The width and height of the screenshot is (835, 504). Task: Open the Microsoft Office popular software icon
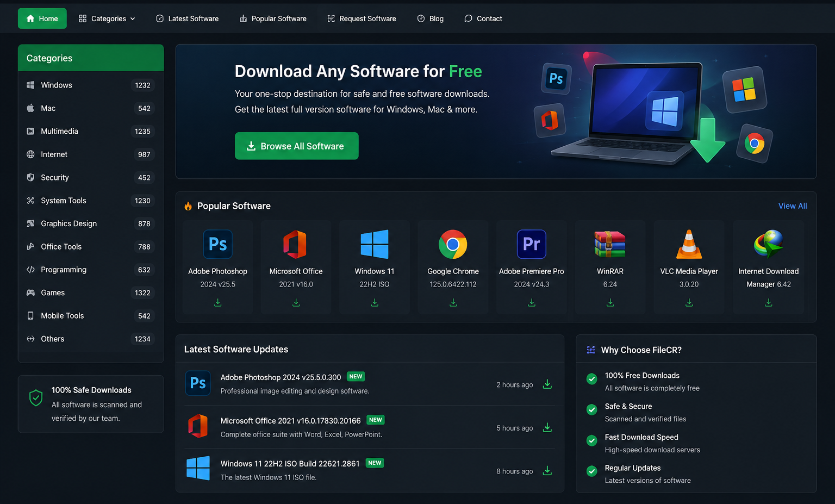(x=295, y=244)
